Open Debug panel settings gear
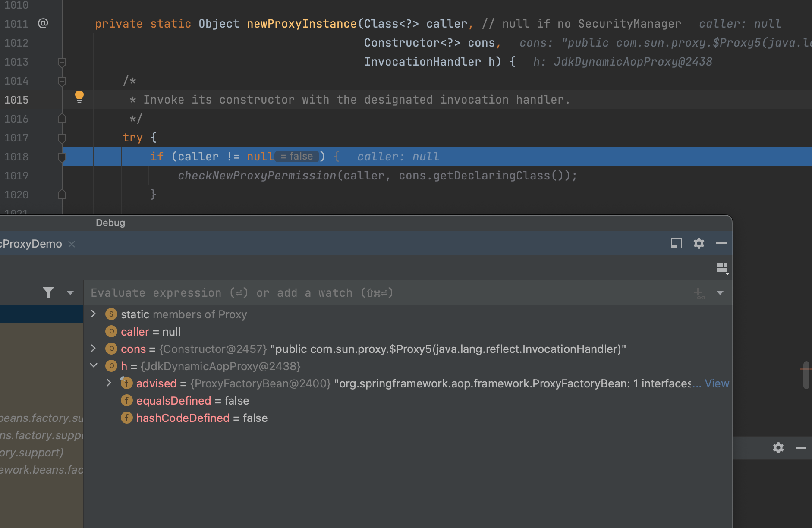 click(699, 243)
